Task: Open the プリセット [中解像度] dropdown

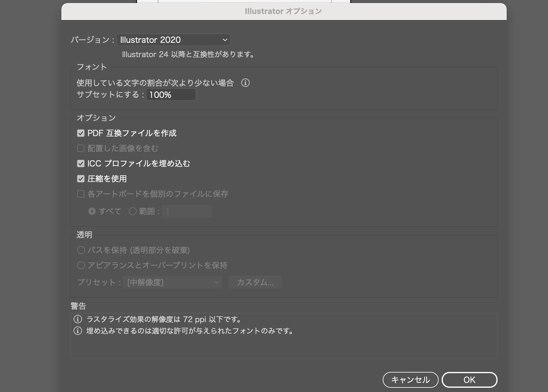Action: [173, 282]
